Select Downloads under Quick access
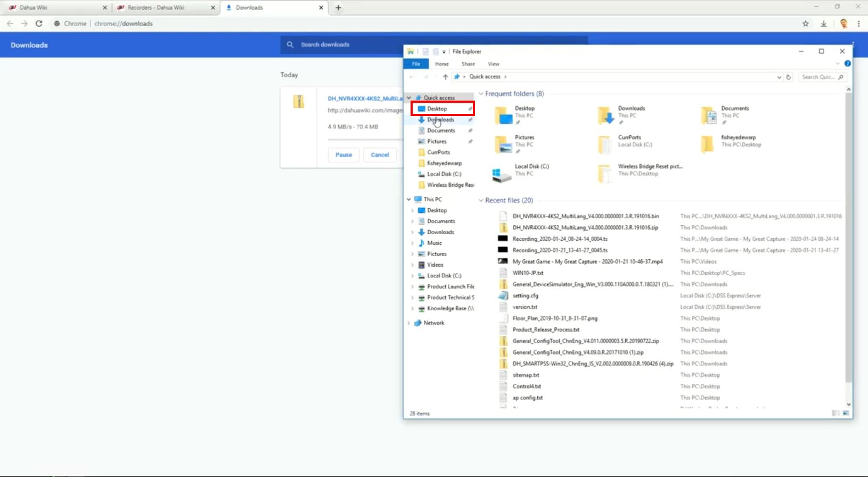This screenshot has width=868, height=477. pyautogui.click(x=440, y=120)
